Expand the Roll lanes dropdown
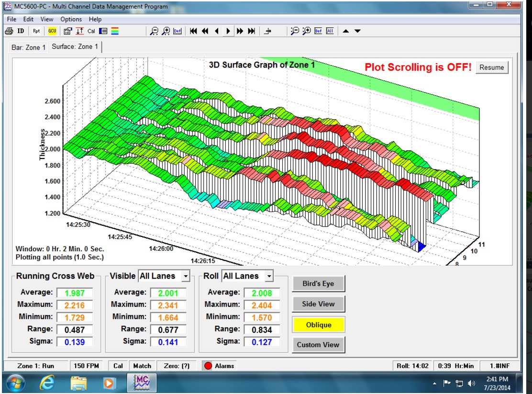The image size is (532, 394). [x=269, y=276]
